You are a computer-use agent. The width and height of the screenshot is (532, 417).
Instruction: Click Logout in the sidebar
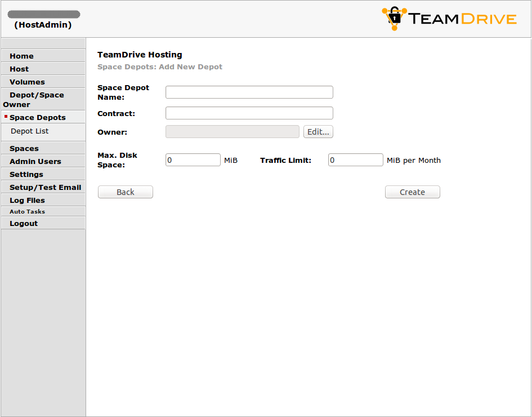[24, 223]
